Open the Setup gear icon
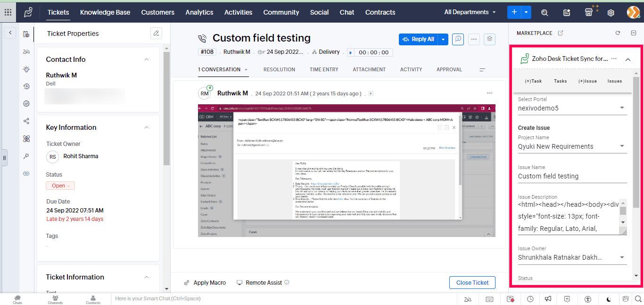 [x=611, y=13]
